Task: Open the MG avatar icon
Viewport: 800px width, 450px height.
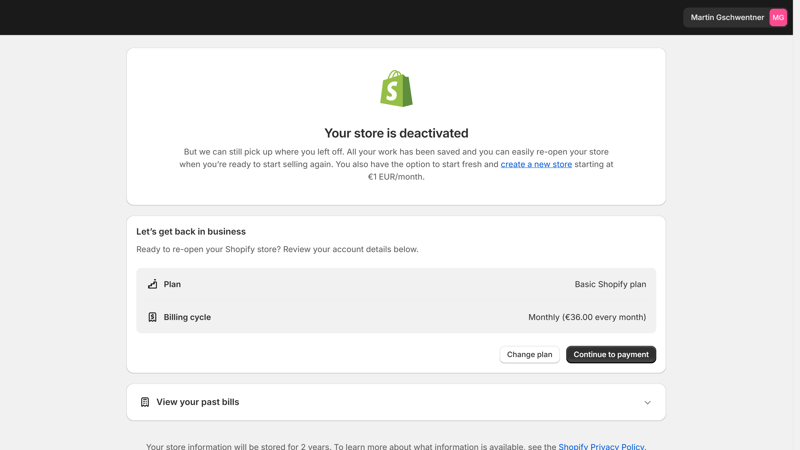Action: click(x=778, y=17)
